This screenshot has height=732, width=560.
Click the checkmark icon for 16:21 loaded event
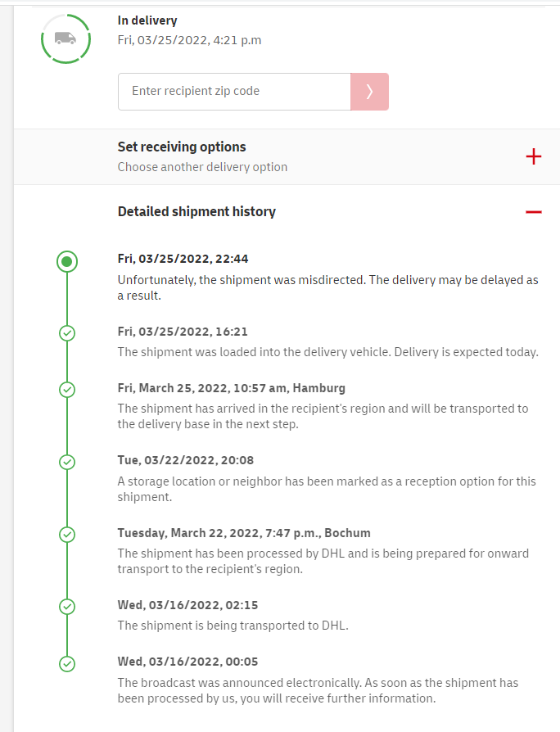tap(68, 333)
